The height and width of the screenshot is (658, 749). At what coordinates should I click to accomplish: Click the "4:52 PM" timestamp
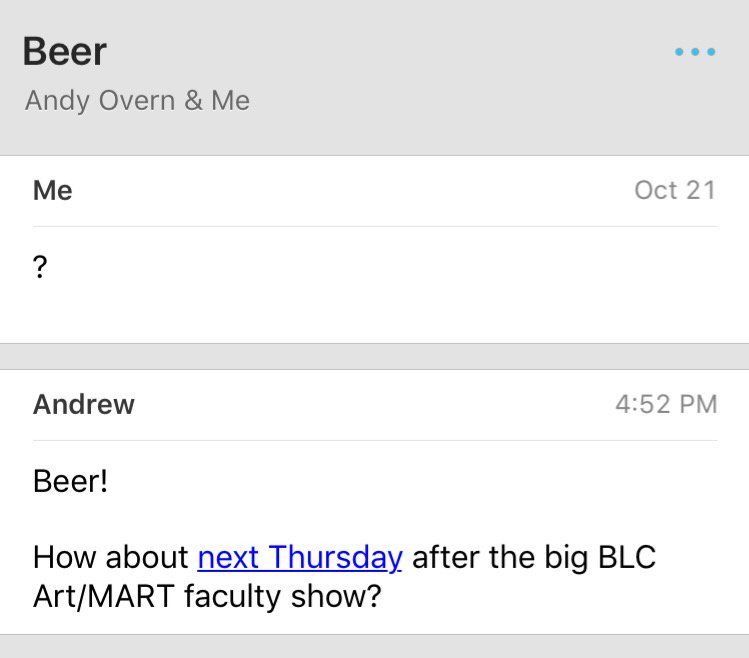click(x=666, y=404)
